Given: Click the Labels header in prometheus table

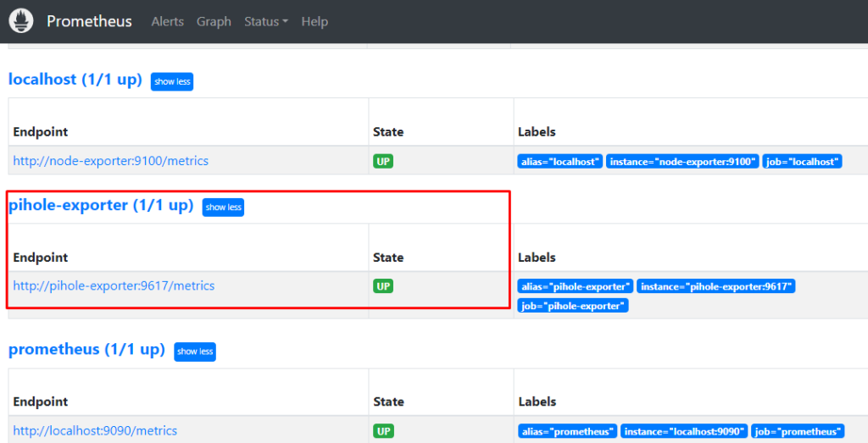Looking at the screenshot, I should 537,401.
